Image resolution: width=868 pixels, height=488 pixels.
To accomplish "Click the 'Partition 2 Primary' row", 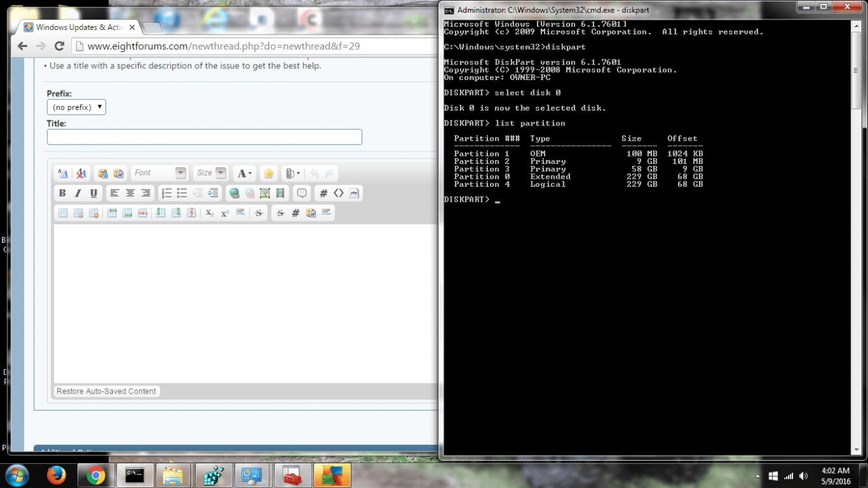I will tap(578, 161).
